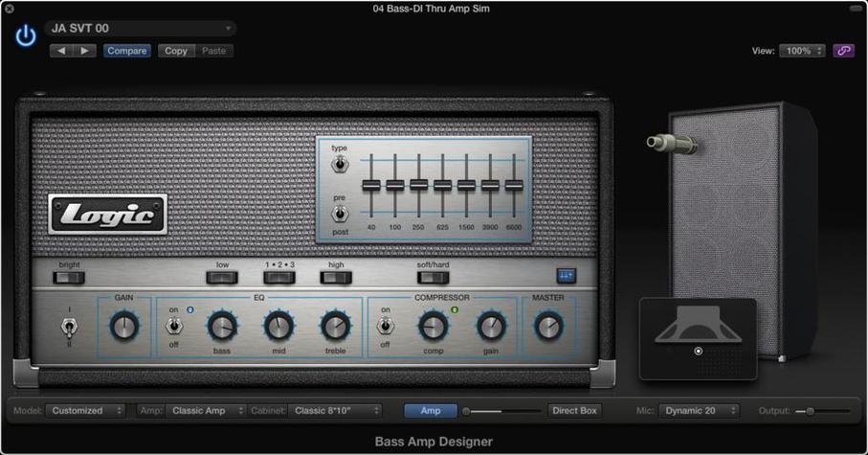Click the Output level slider
This screenshot has width=868, height=455.
(822, 411)
